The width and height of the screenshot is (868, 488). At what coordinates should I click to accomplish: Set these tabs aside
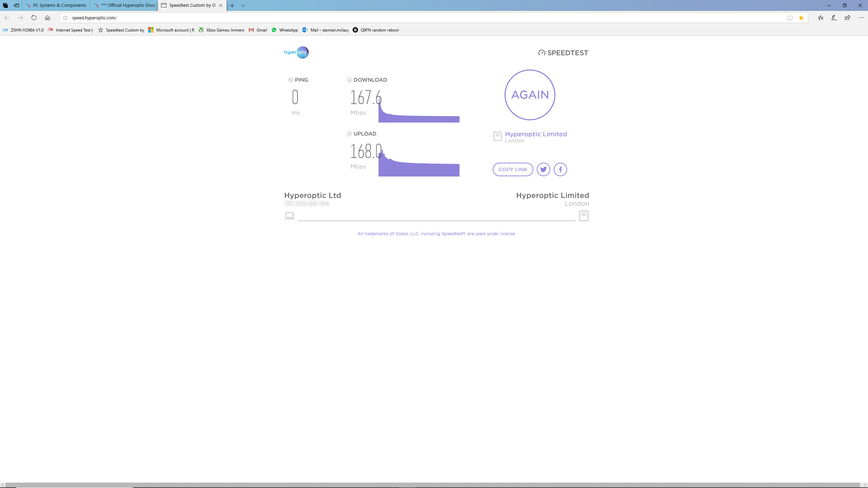click(16, 5)
